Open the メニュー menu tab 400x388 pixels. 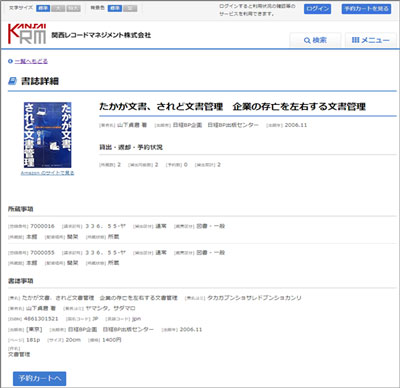[371, 40]
